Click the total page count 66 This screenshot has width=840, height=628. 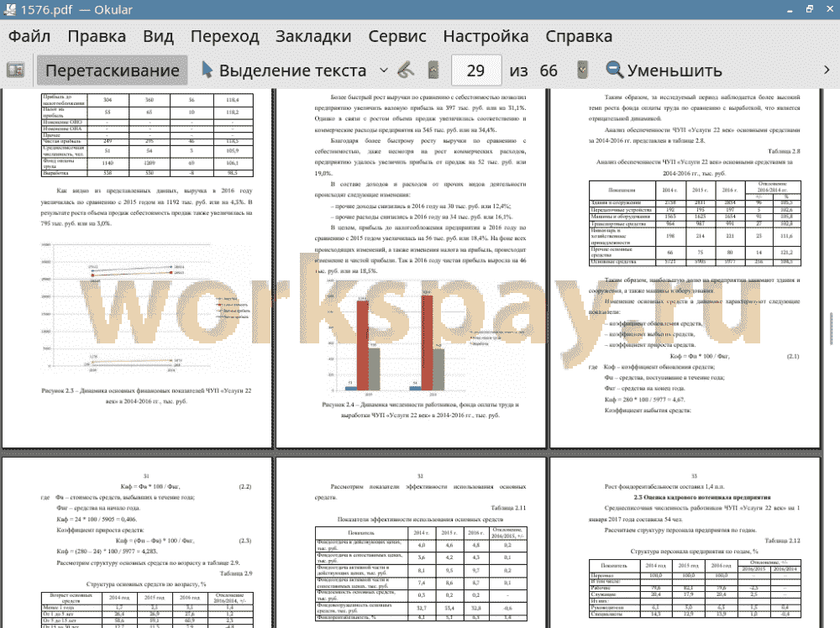pyautogui.click(x=549, y=71)
